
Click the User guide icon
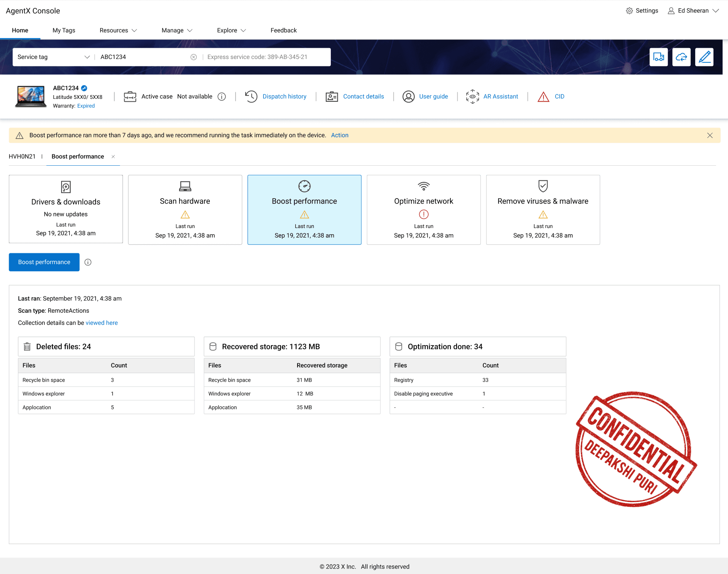408,96
